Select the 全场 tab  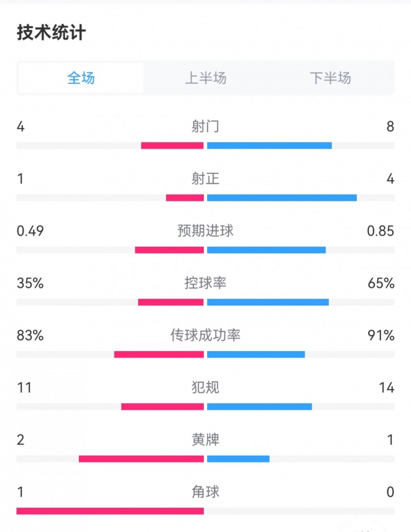point(81,78)
